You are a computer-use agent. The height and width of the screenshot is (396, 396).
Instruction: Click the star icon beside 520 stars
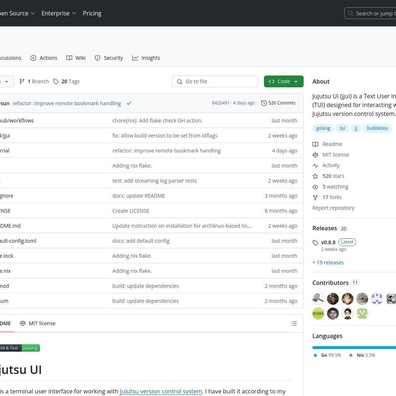pos(315,176)
